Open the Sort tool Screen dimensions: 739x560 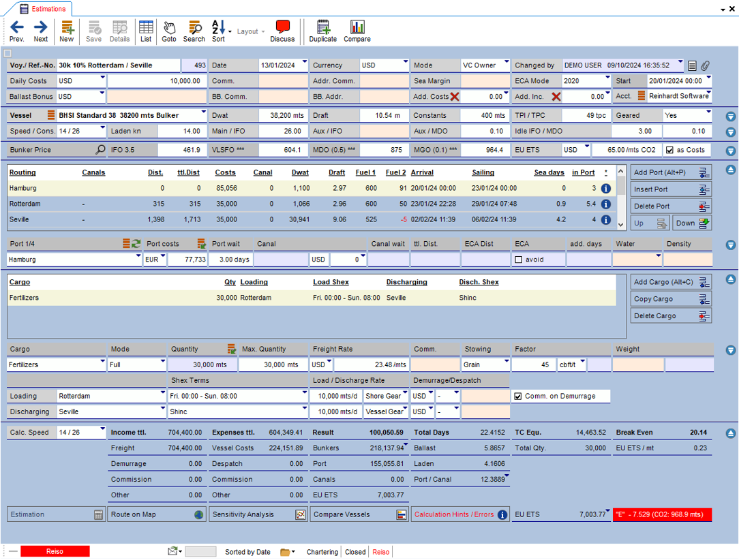(218, 31)
